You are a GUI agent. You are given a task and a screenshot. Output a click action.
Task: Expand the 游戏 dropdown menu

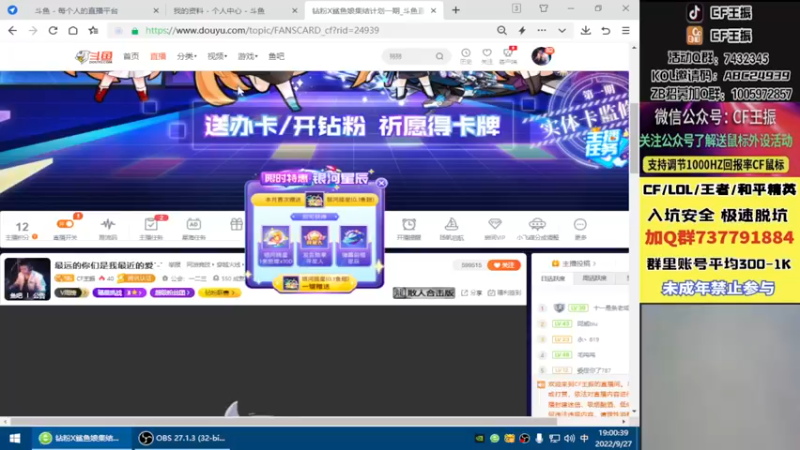(248, 56)
